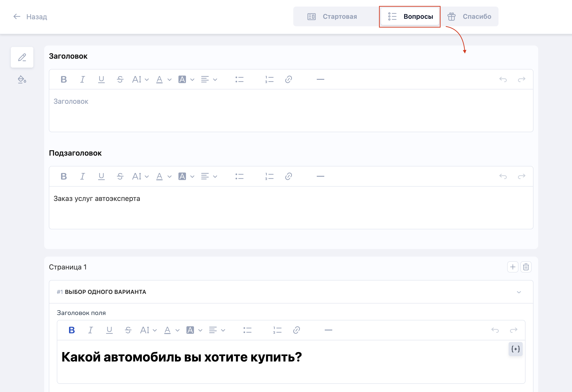Viewport: 572px width, 392px height.
Task: Insert a variable with the {+} button
Action: [x=515, y=349]
